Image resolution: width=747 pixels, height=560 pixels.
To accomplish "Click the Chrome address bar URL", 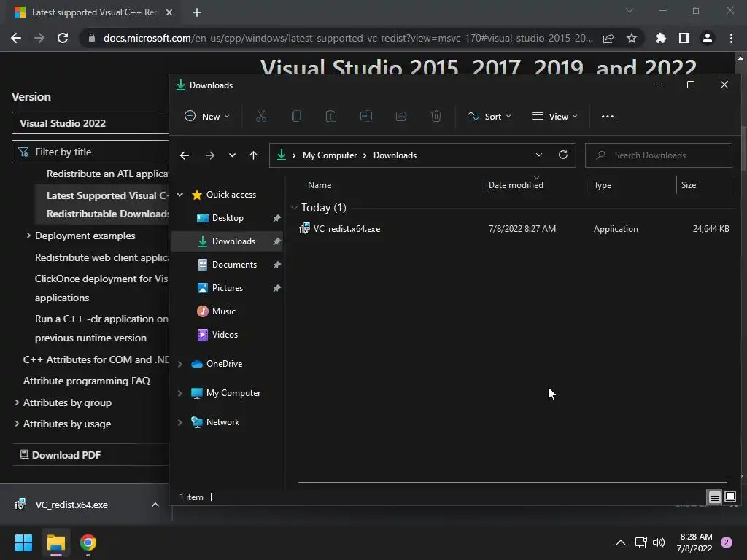I will (x=348, y=38).
